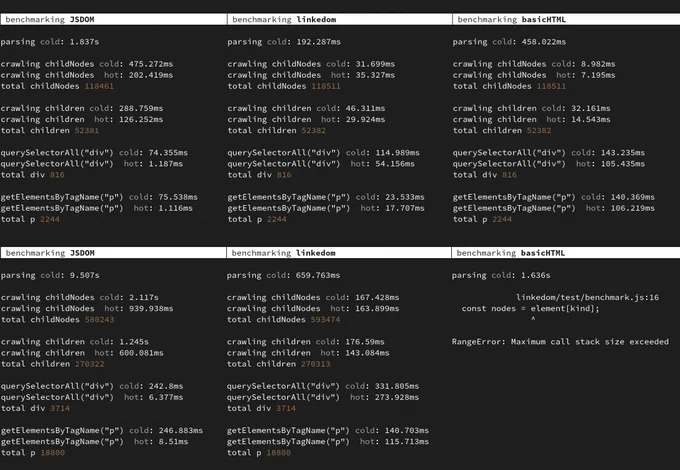Click getElementsByTagName hot value 8.51ms

pyautogui.click(x=173, y=442)
